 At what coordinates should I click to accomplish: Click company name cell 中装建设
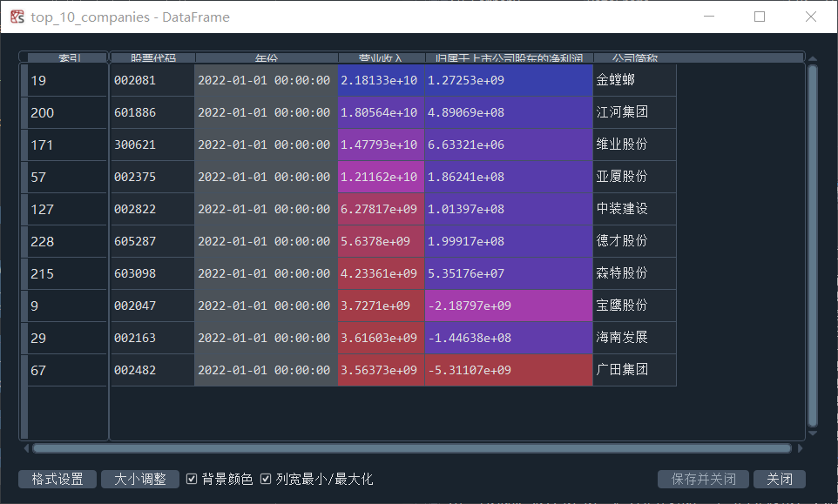tap(634, 209)
